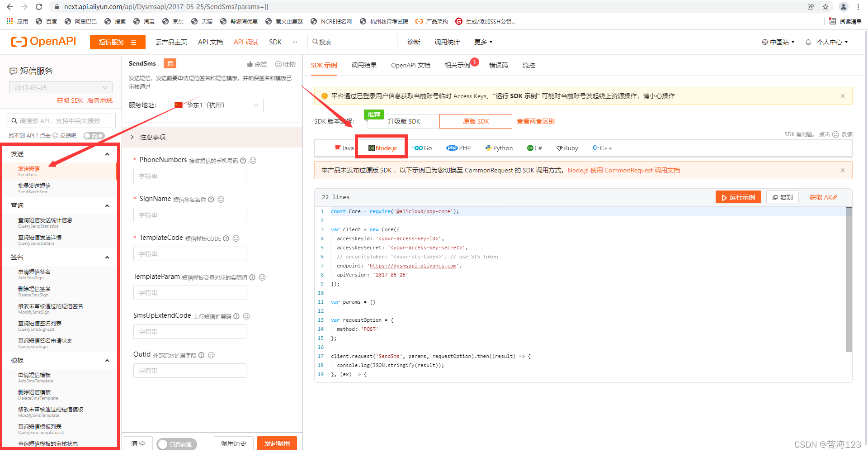Open the browser share icon

(x=811, y=7)
